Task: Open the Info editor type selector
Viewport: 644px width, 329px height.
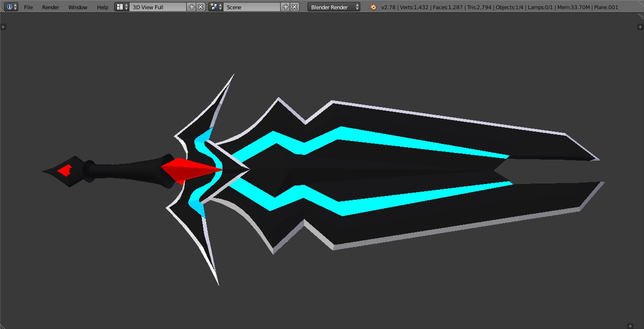Action: click(11, 7)
